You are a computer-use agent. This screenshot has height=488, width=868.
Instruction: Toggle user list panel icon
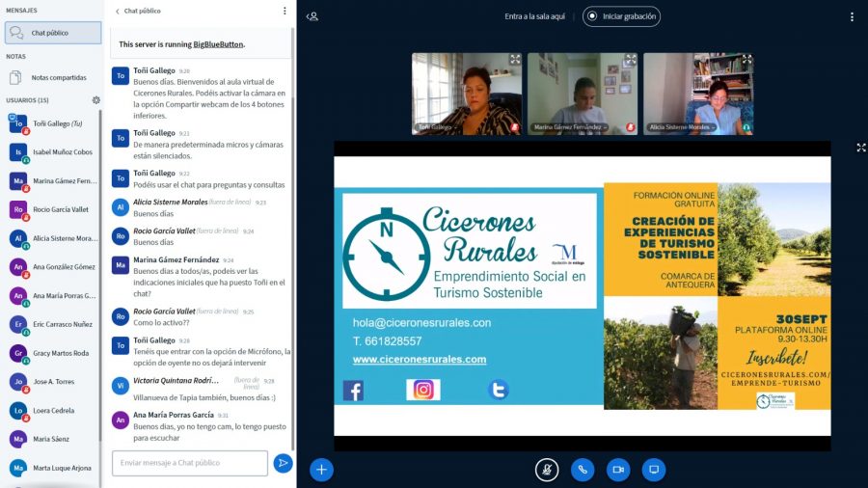click(312, 16)
